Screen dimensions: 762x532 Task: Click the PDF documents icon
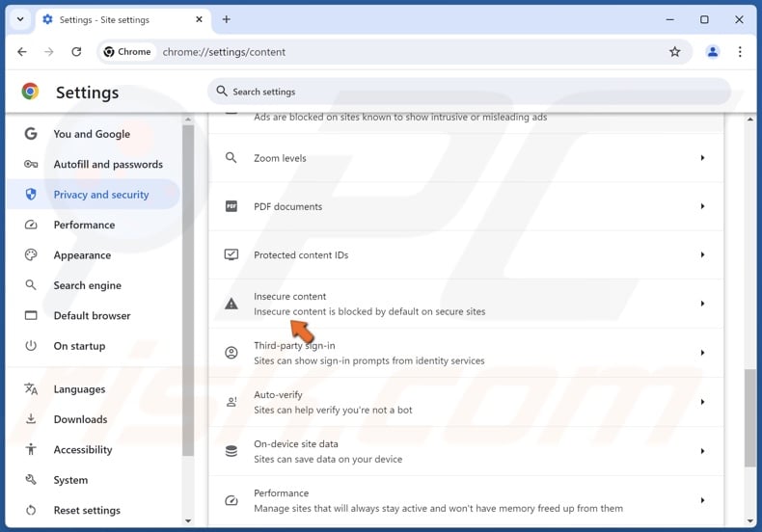tap(231, 206)
